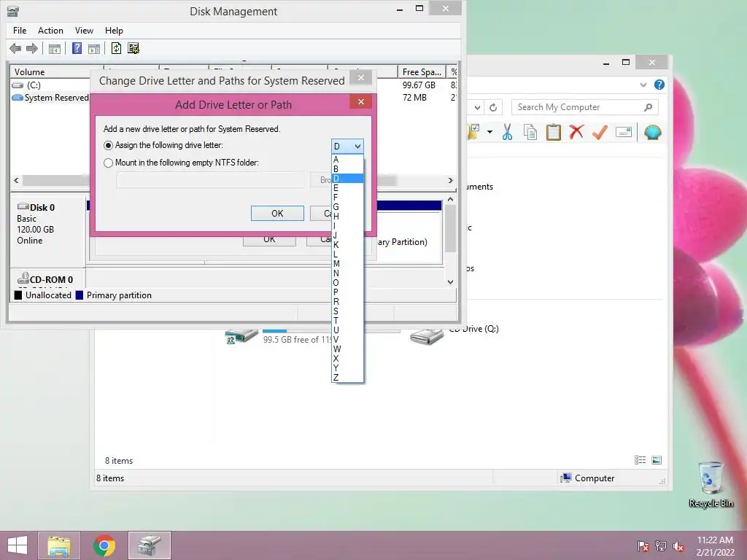Image resolution: width=747 pixels, height=560 pixels.
Task: Toggle the console tree pane icon
Action: pyautogui.click(x=55, y=49)
